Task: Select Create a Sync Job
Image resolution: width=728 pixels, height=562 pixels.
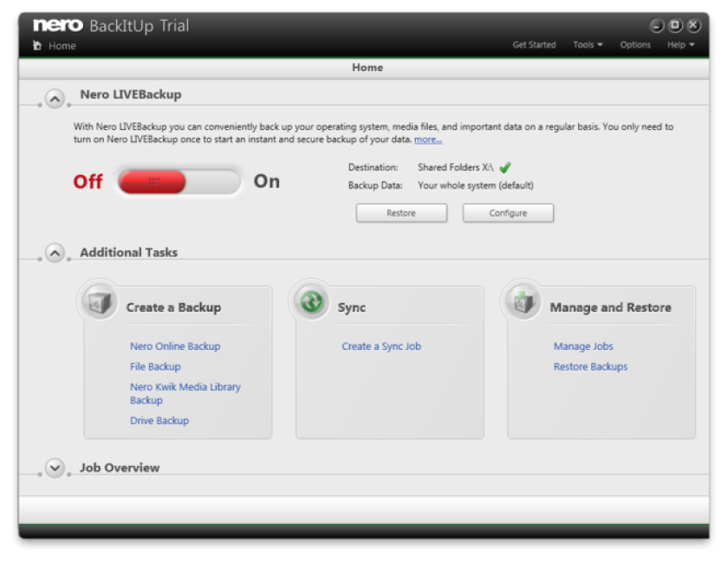Action: pos(381,346)
